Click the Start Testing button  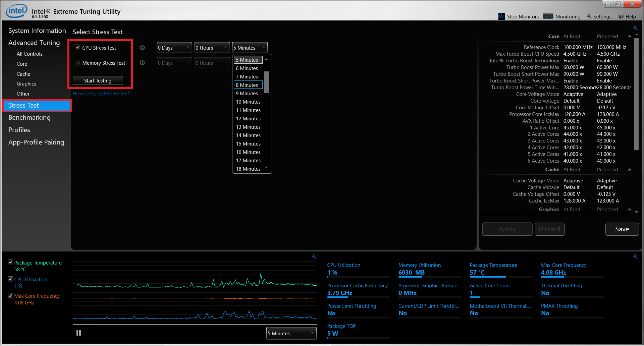click(x=98, y=80)
